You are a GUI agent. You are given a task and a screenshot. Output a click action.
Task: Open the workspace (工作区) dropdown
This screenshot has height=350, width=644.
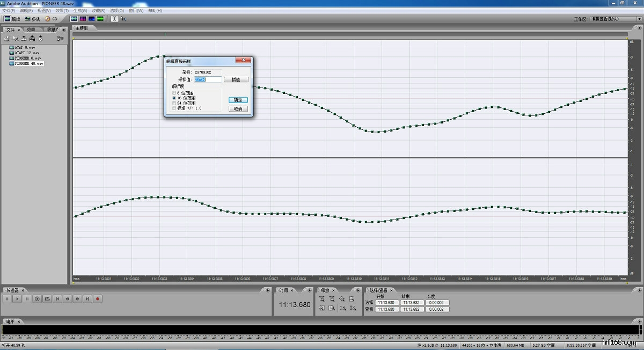(x=611, y=19)
